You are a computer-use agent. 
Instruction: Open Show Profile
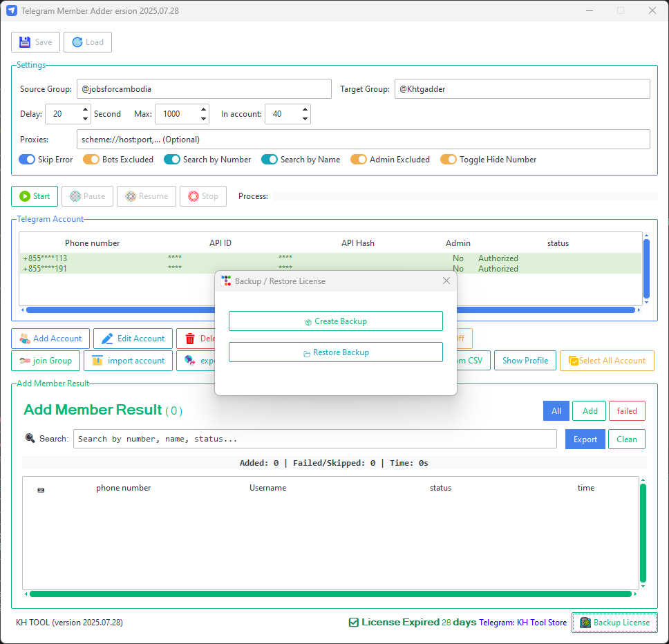tap(525, 361)
